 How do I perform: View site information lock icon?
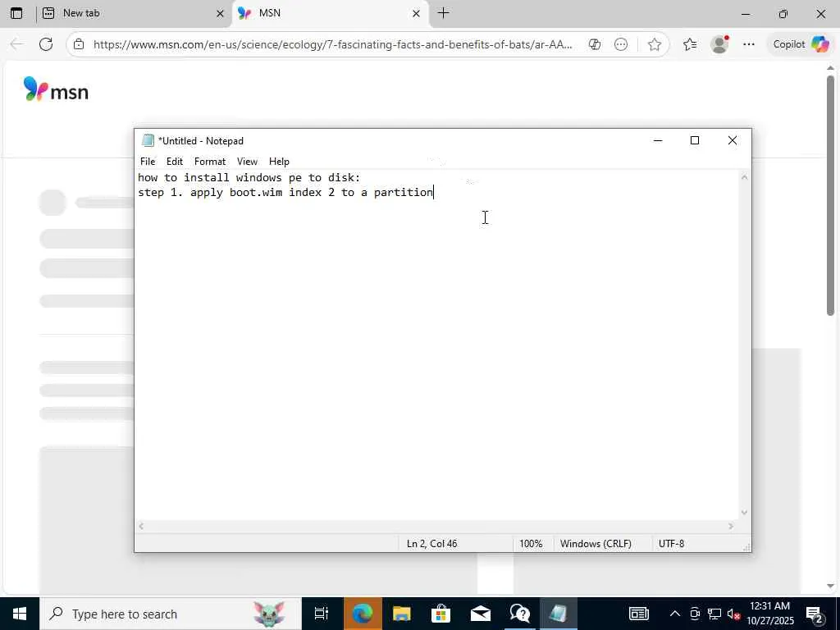click(x=79, y=44)
